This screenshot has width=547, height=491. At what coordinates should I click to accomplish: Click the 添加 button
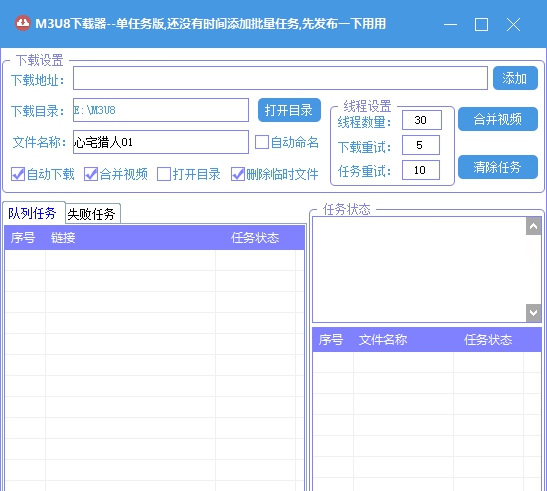coord(515,78)
